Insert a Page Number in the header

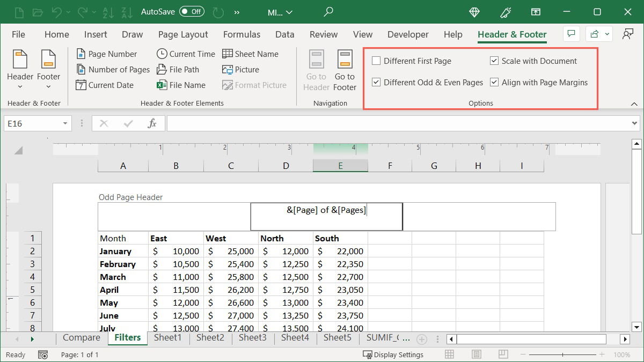[x=109, y=54]
